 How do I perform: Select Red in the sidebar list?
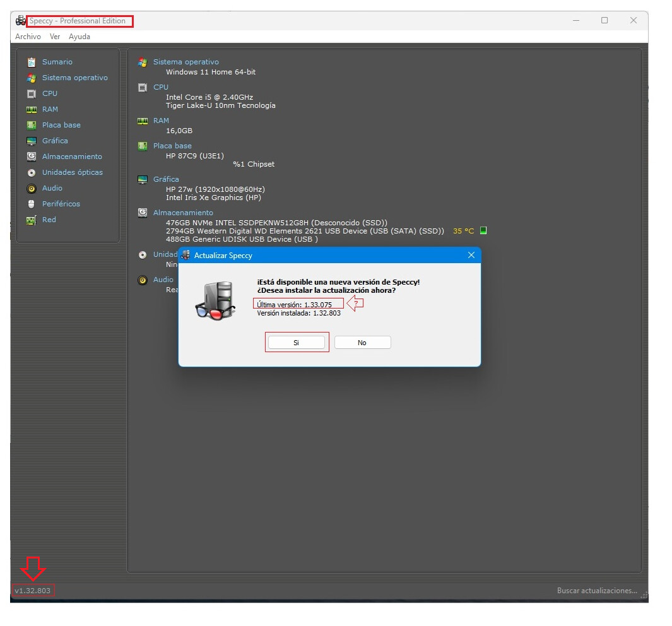(x=49, y=220)
